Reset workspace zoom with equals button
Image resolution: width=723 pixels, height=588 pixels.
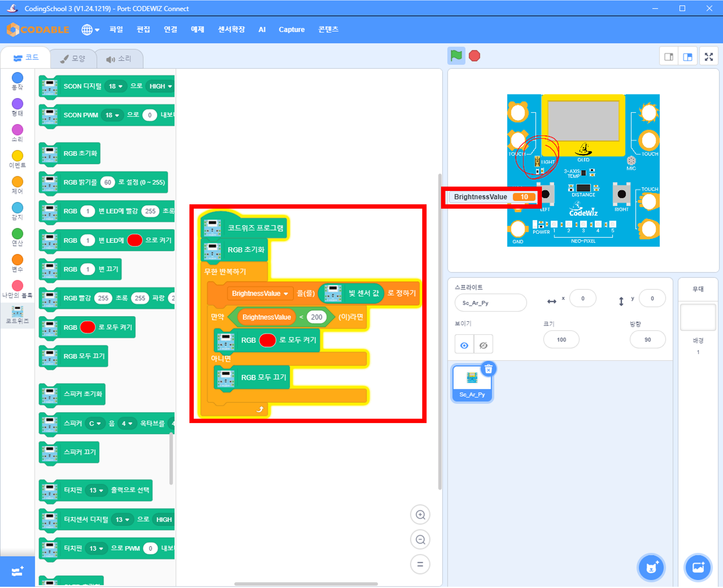[420, 564]
